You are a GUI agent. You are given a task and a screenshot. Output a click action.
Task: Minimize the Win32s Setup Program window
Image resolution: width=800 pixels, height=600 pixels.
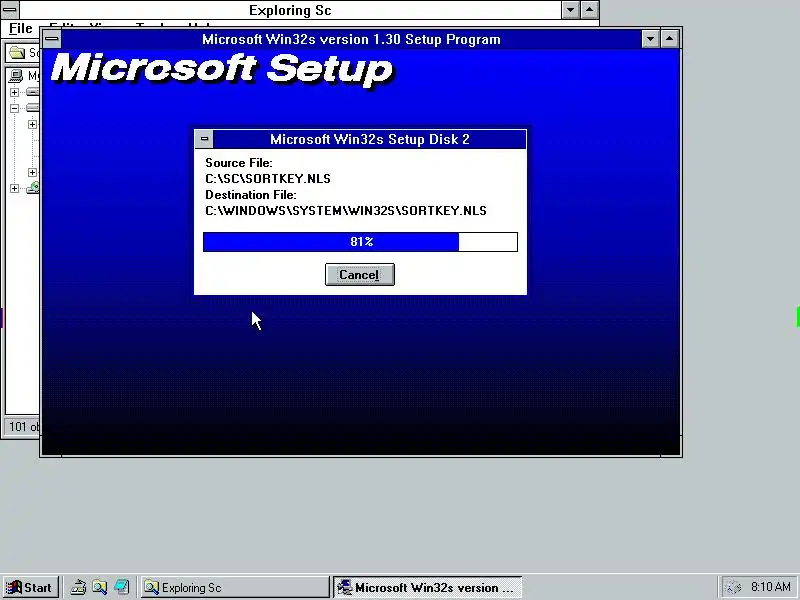650,39
